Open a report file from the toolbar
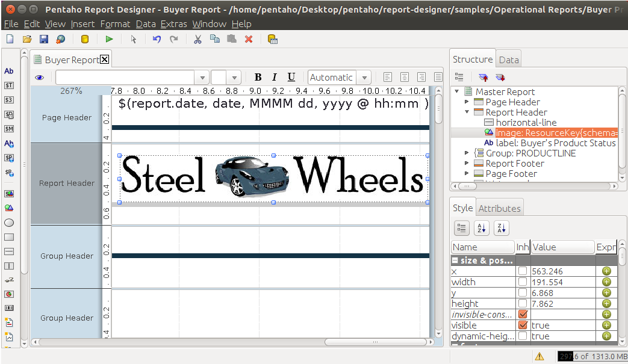The height and width of the screenshot is (364, 628). 27,39
